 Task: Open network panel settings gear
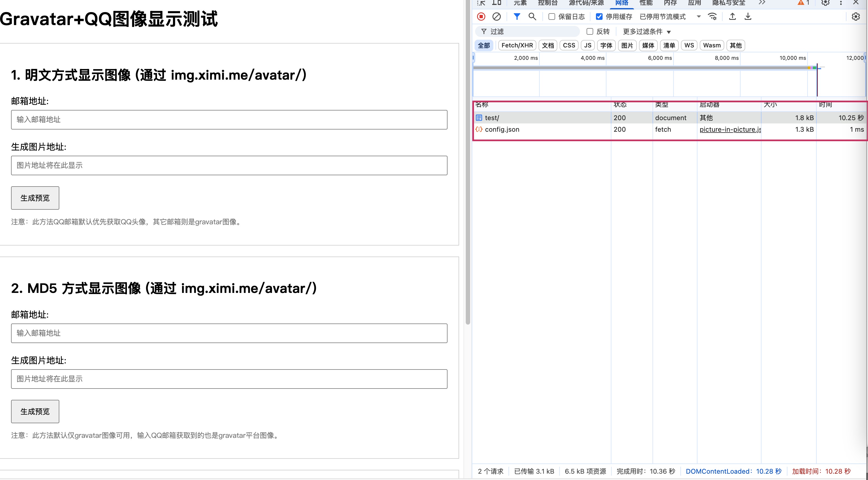click(x=856, y=17)
